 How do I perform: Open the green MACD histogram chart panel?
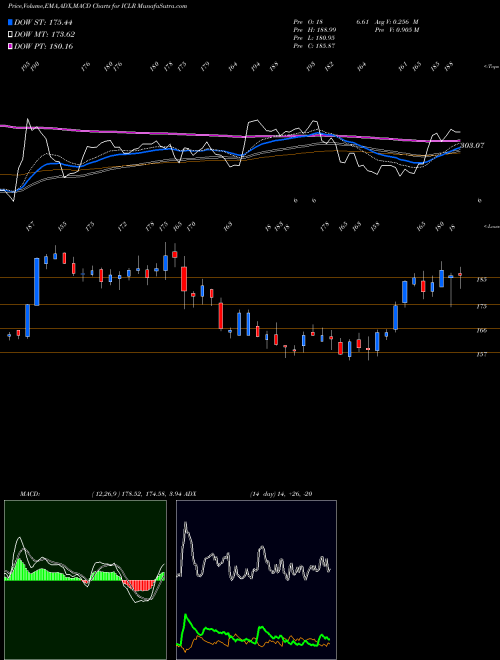(x=85, y=580)
